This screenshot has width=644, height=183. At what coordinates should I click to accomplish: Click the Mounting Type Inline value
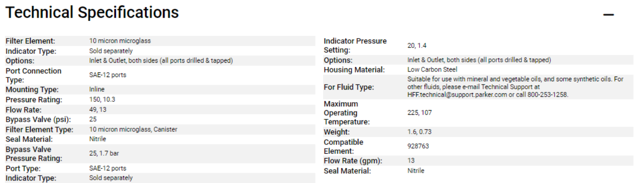tap(97, 89)
